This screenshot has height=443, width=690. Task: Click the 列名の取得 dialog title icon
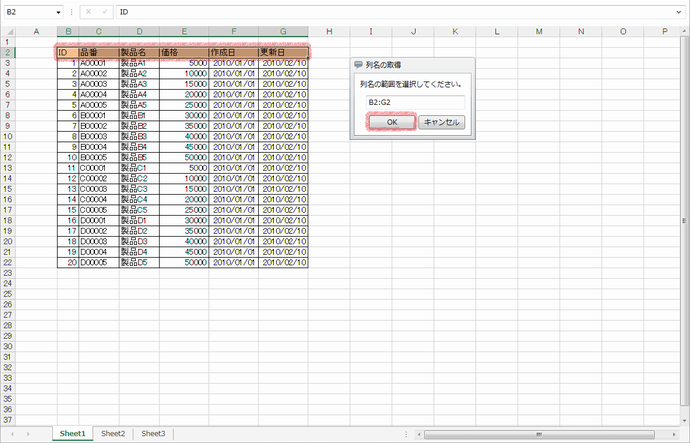click(359, 64)
